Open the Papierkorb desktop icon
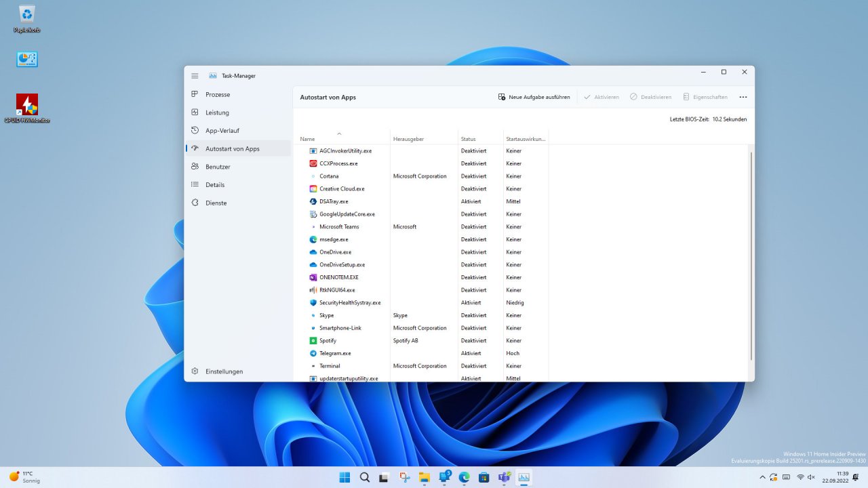The width and height of the screenshot is (868, 488). pyautogui.click(x=27, y=18)
